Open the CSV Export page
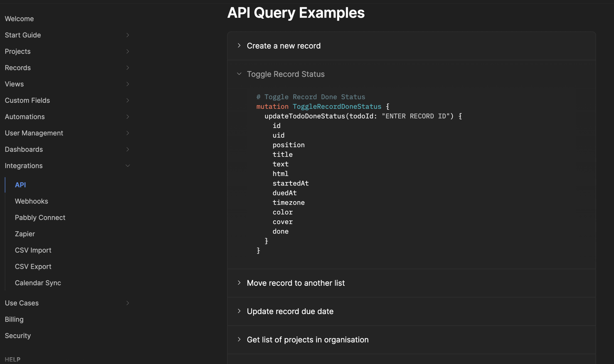Screen dimensions: 614x364 (x=33, y=267)
